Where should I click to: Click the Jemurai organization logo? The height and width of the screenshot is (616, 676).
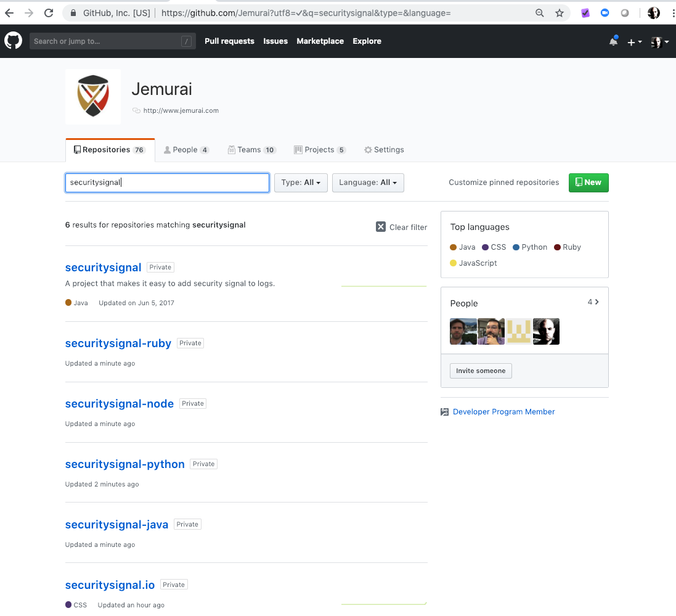(x=93, y=97)
